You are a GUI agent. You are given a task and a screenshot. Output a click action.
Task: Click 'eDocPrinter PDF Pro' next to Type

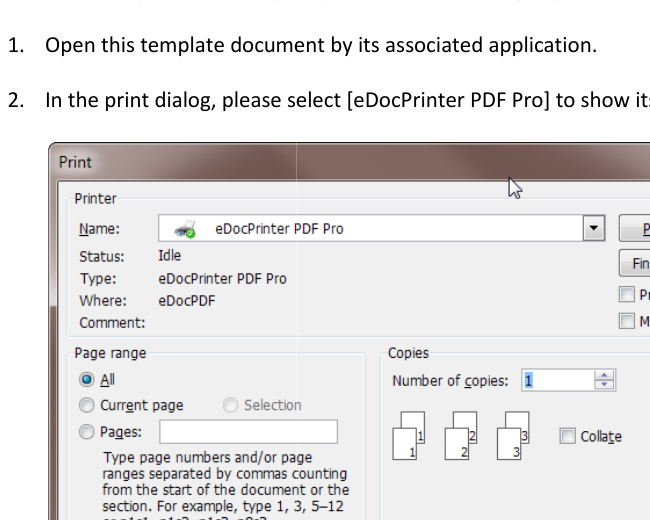click(222, 279)
